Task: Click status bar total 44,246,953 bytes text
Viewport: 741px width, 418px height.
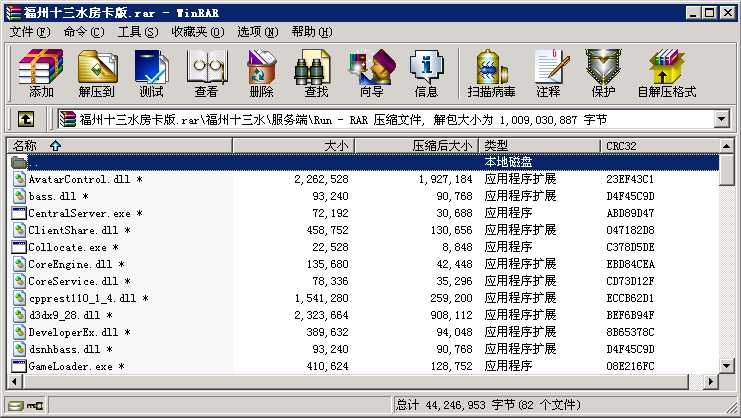Action: (488, 405)
